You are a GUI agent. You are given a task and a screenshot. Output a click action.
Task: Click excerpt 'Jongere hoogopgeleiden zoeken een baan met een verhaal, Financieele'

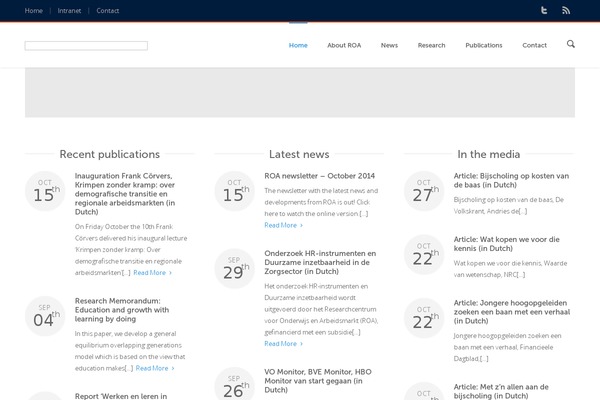[x=507, y=347]
